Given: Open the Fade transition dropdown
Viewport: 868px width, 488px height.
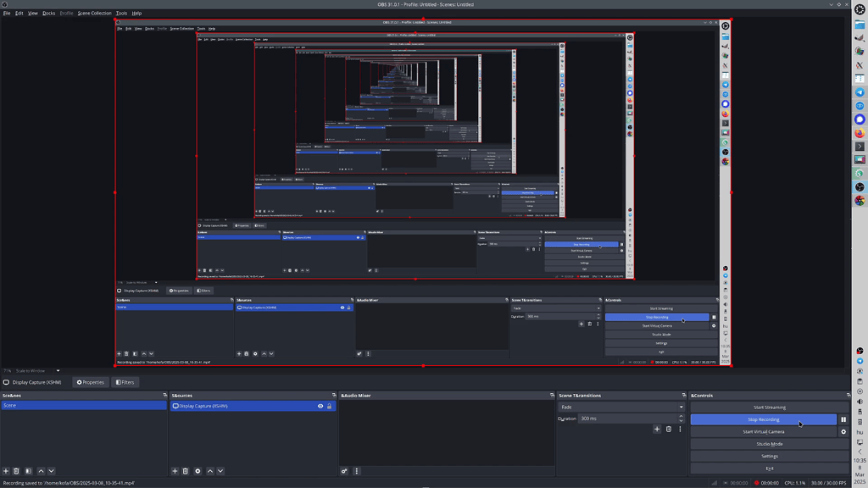Looking at the screenshot, I should tap(680, 407).
